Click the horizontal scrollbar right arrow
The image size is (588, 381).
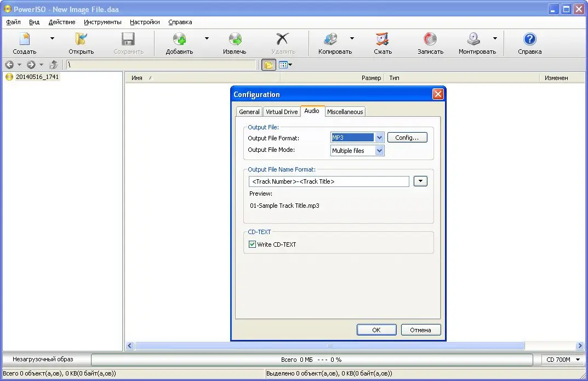pyautogui.click(x=580, y=346)
